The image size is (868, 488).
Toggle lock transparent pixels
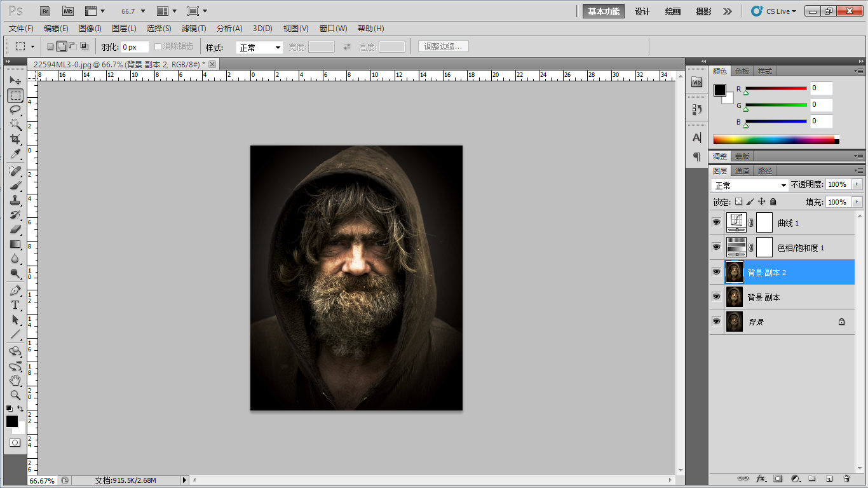[x=738, y=201]
